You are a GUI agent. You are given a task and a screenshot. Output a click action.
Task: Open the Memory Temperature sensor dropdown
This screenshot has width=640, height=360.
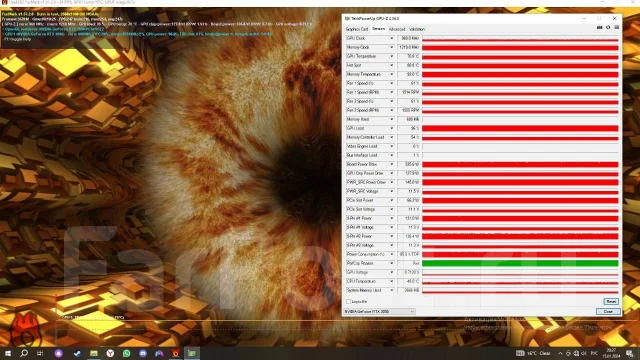click(391, 74)
